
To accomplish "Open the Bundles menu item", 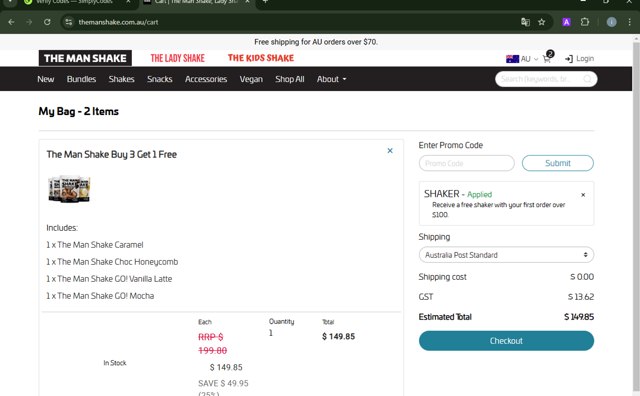I will (81, 79).
